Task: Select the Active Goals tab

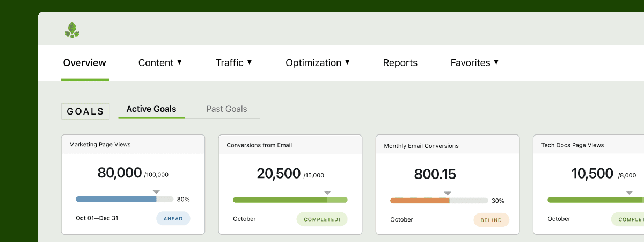Action: click(x=151, y=109)
